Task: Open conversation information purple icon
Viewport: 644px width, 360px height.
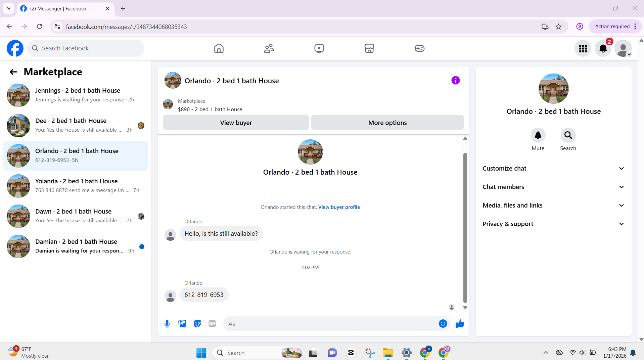Action: click(455, 80)
